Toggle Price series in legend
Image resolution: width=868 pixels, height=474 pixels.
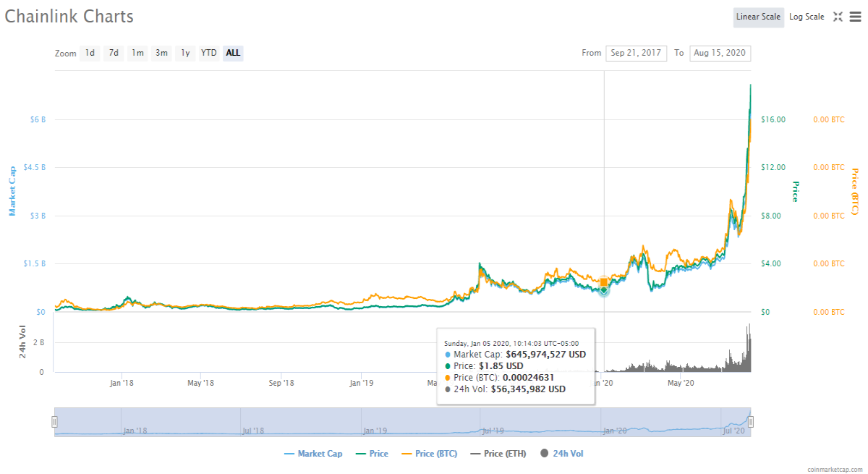click(373, 454)
